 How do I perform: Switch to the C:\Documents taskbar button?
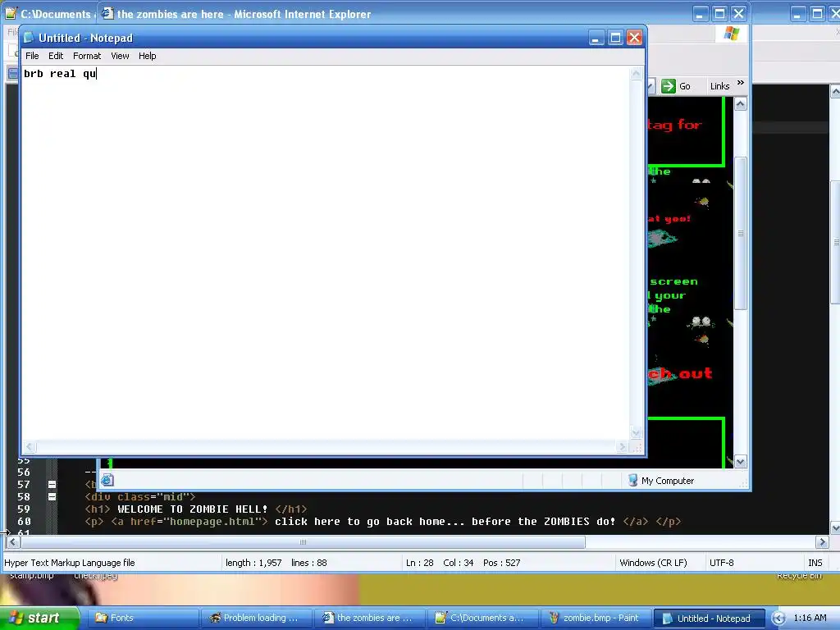point(483,618)
